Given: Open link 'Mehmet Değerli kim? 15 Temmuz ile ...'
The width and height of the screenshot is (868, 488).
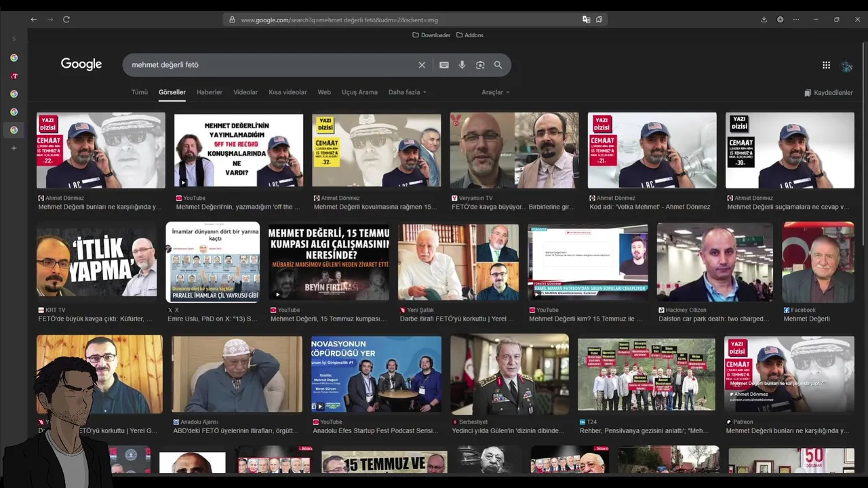Looking at the screenshot, I should (586, 319).
